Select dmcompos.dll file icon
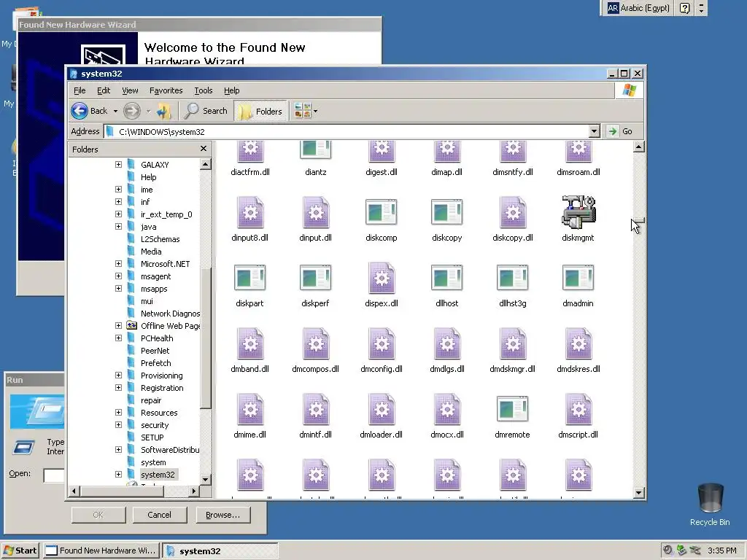This screenshot has width=747, height=560. (315, 343)
